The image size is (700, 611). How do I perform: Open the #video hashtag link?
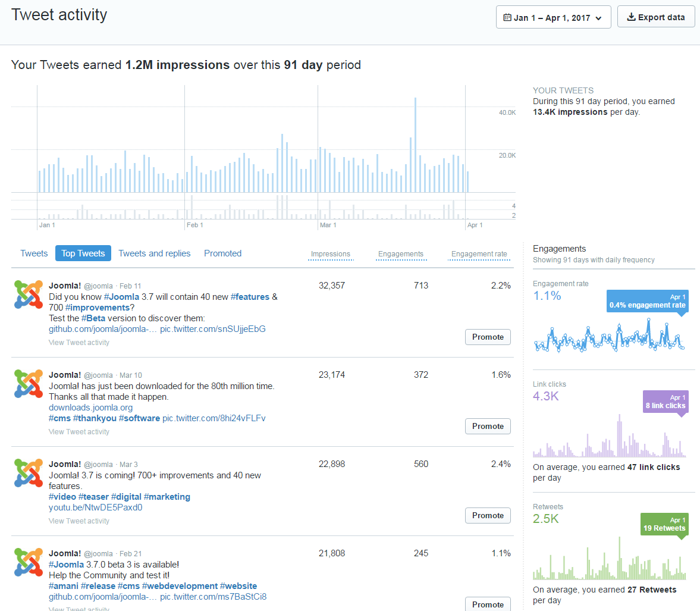click(x=62, y=497)
